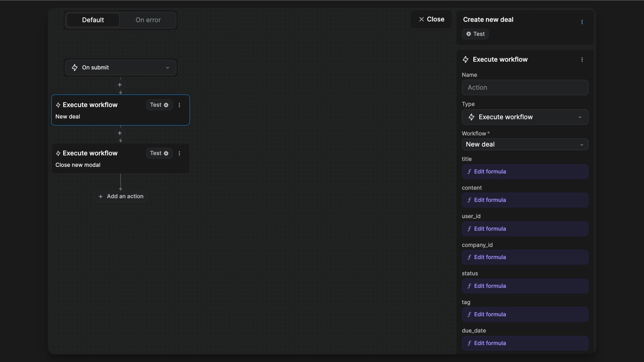The height and width of the screenshot is (362, 644).
Task: Open the kebab menu on Create new deal panel
Action: (x=583, y=22)
